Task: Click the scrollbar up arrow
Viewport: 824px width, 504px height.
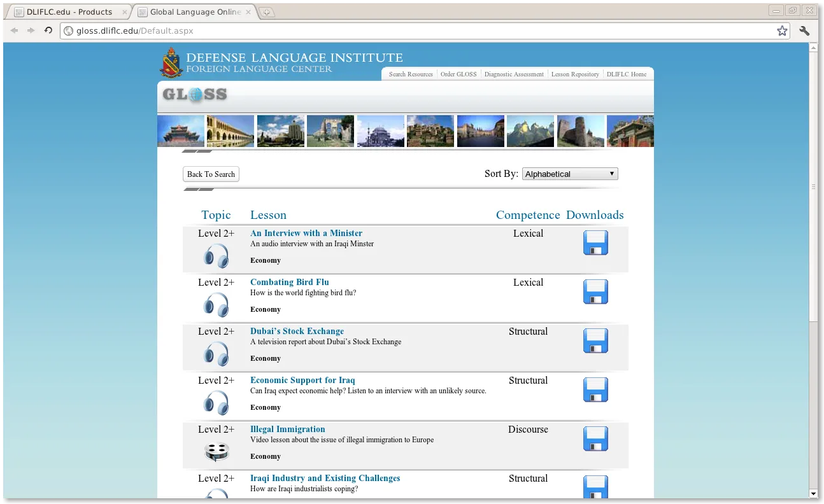Action: (x=813, y=48)
